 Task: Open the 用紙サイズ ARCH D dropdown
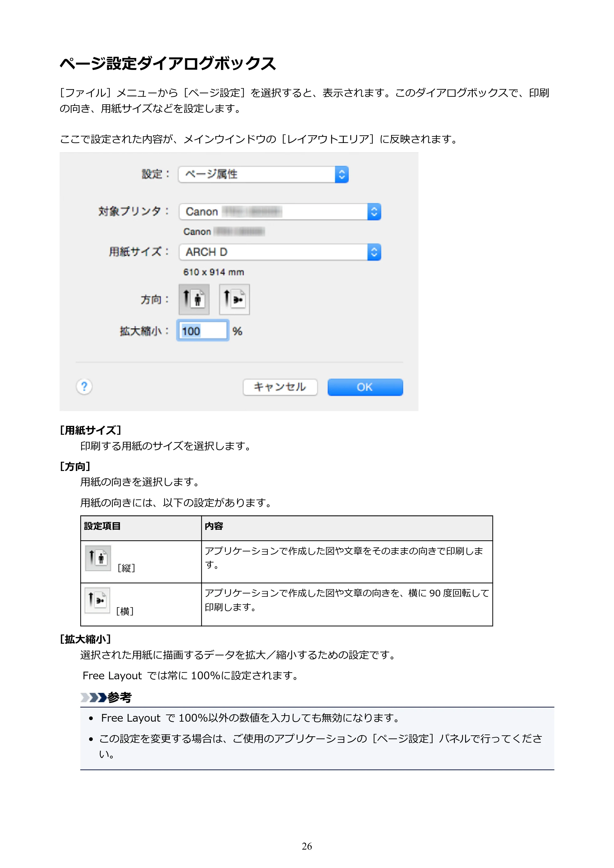click(280, 252)
